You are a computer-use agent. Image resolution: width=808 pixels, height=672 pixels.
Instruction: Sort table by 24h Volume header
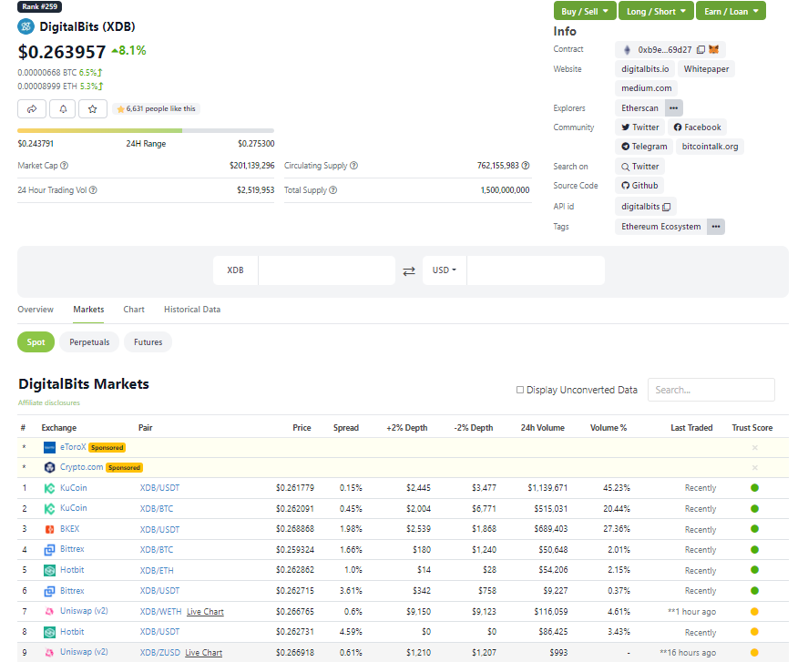click(542, 428)
